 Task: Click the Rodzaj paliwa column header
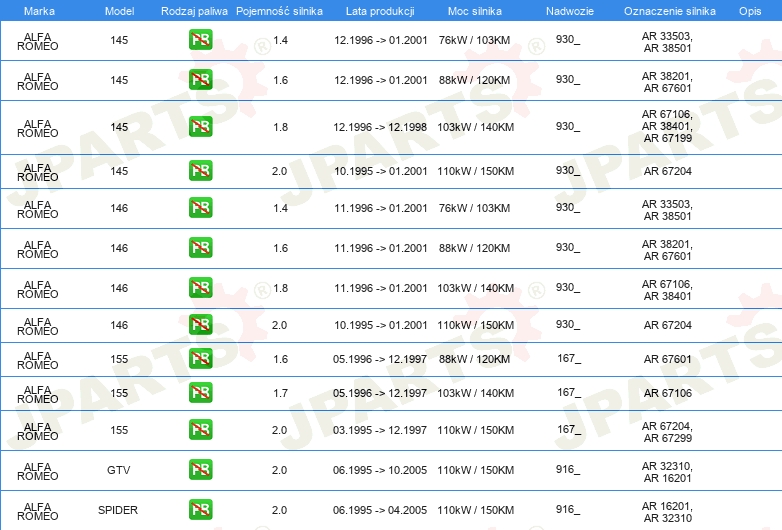(194, 11)
